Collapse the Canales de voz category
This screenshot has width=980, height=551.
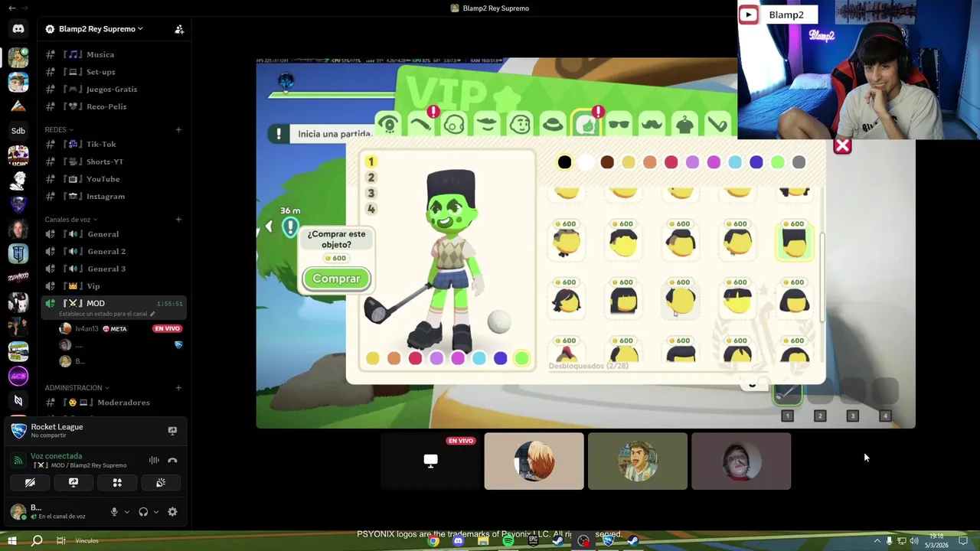pos(71,220)
